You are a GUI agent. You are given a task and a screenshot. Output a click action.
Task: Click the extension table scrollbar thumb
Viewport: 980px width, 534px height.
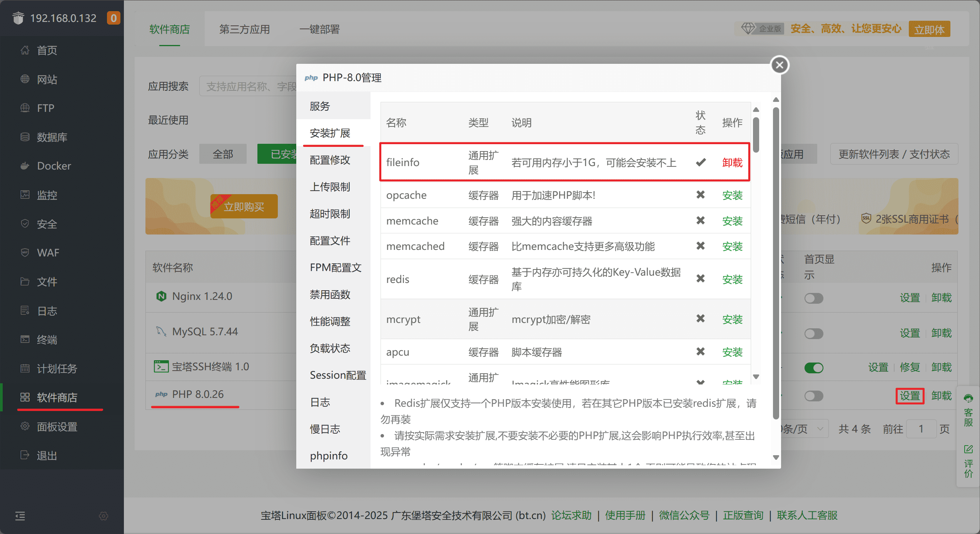[x=756, y=135]
